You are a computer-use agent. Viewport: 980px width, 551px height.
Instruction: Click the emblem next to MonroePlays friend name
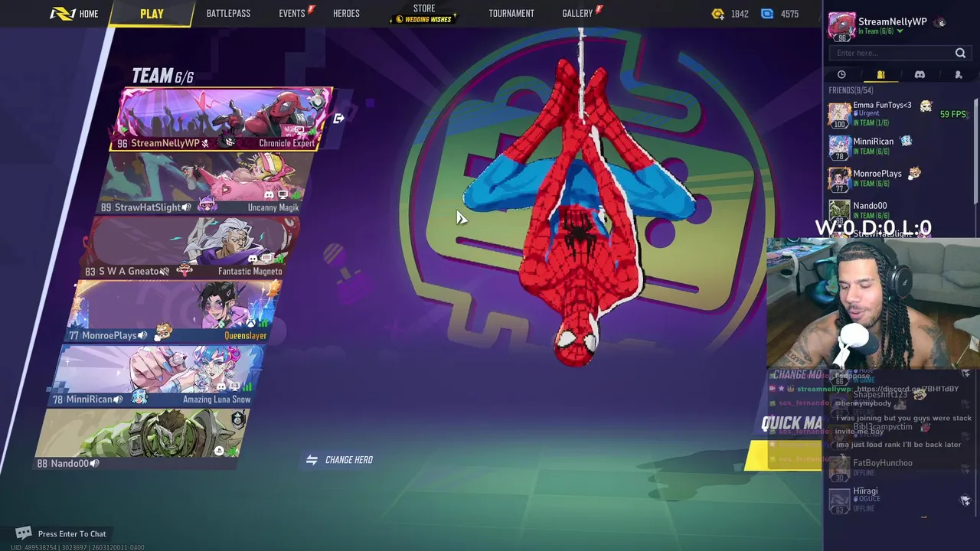point(914,174)
